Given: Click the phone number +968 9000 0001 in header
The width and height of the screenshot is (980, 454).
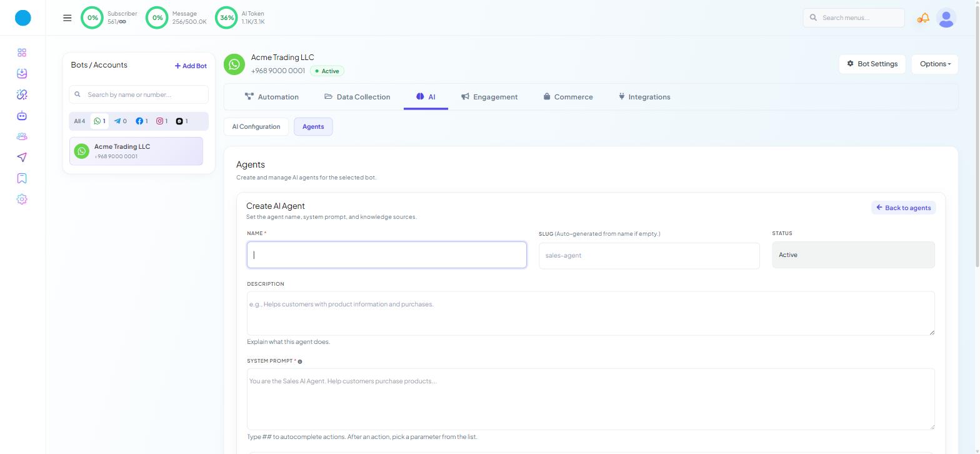Looking at the screenshot, I should pos(278,71).
